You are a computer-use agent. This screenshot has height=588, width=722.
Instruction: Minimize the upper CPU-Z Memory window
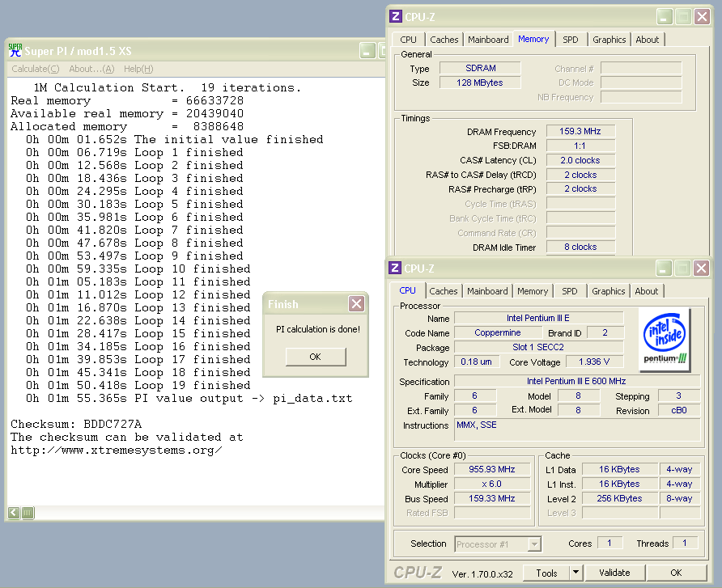pos(664,17)
